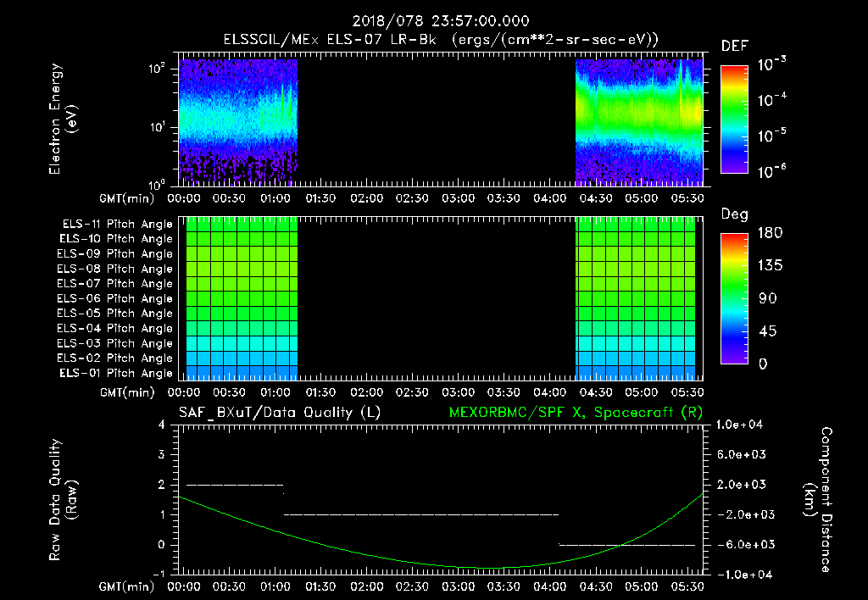The image size is (868, 600).
Task: Click the right pitch angle grid block
Action: point(636,299)
